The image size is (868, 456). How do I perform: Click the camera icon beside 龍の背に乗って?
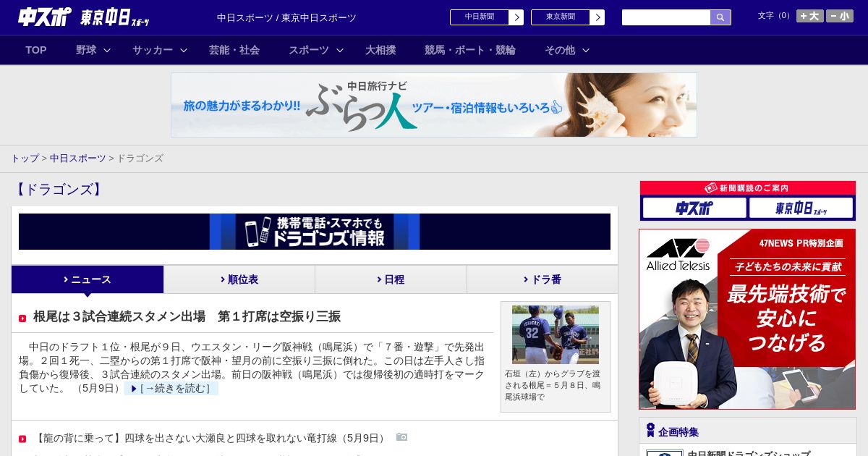(402, 437)
